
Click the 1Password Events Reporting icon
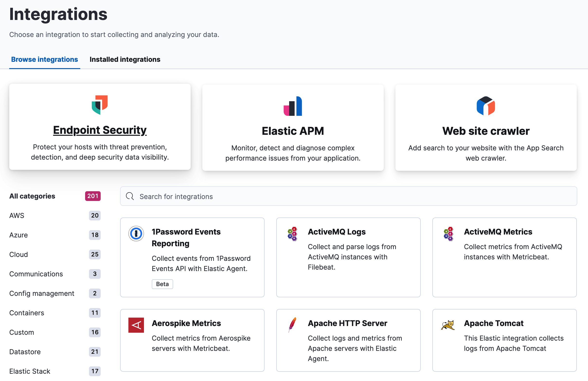point(136,233)
